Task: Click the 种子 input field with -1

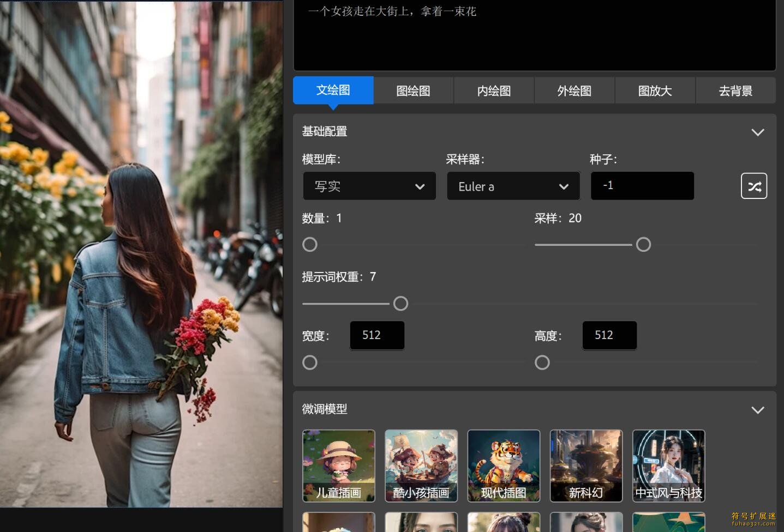Action: click(x=642, y=186)
